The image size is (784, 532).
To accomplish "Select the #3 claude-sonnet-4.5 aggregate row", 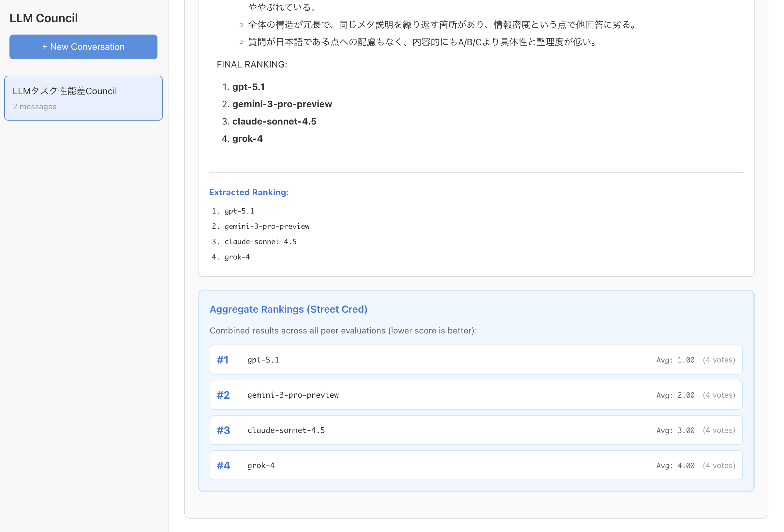I will [476, 430].
